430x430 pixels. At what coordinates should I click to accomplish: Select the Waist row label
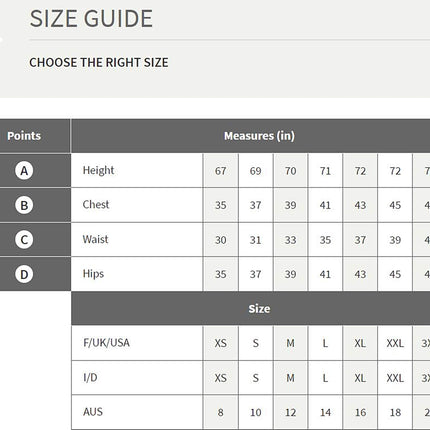pyautogui.click(x=95, y=239)
